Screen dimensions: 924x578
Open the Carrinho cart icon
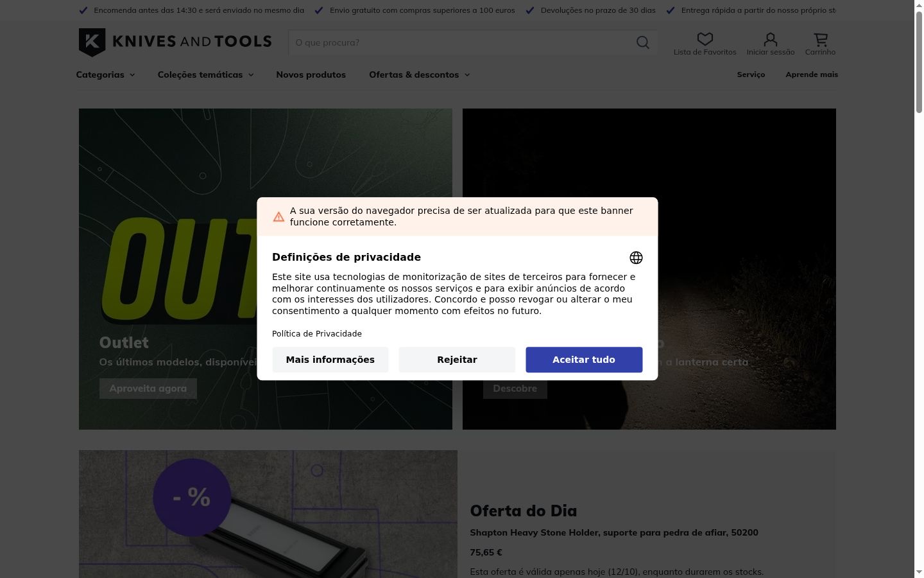tap(821, 39)
